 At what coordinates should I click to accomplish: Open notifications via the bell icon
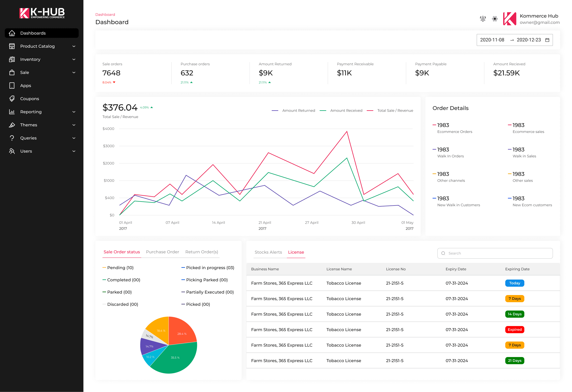pyautogui.click(x=483, y=19)
